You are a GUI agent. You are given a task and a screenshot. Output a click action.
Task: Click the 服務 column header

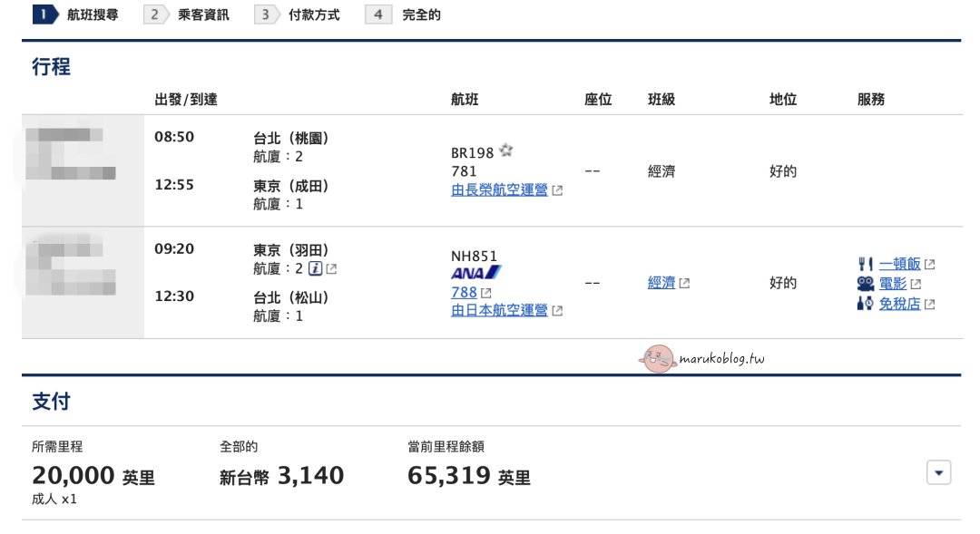point(870,100)
